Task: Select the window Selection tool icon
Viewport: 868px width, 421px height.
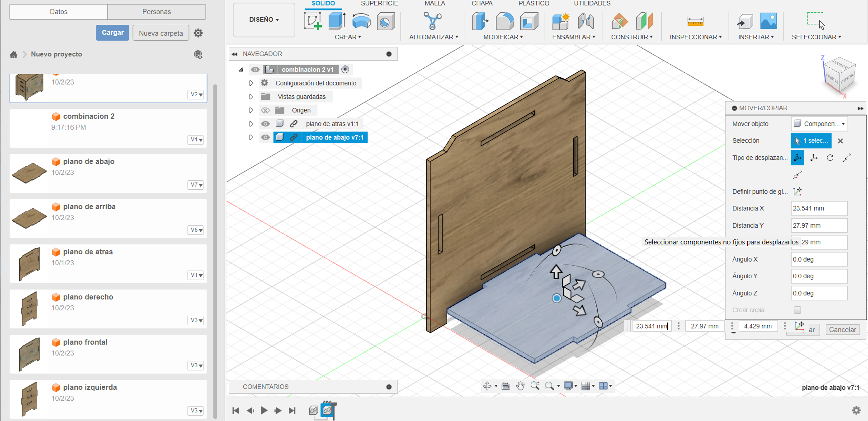Action: 816,21
